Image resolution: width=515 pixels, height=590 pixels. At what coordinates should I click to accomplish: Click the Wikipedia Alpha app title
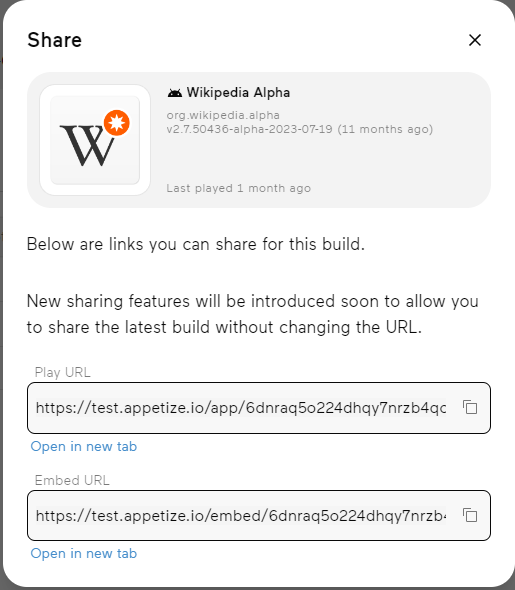click(238, 93)
